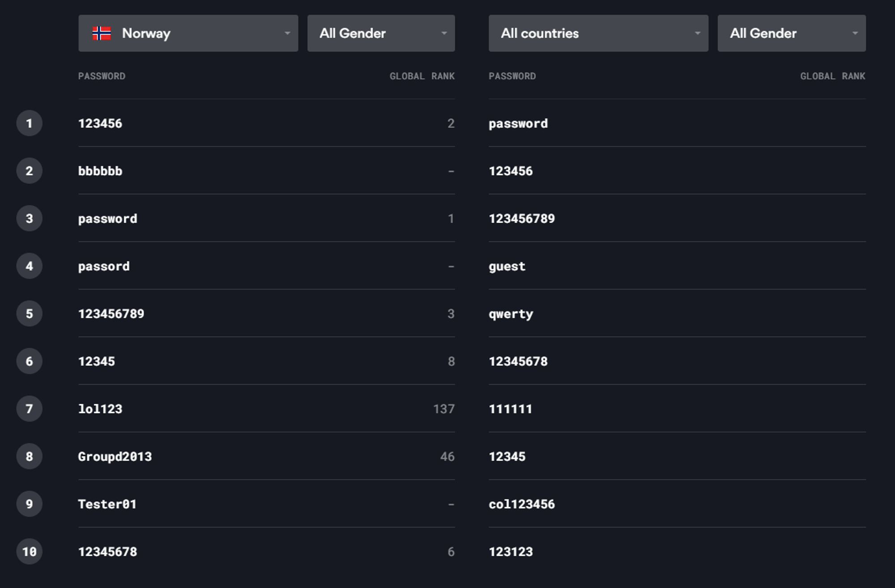
Task: Click the Norway flag icon
Action: click(102, 33)
